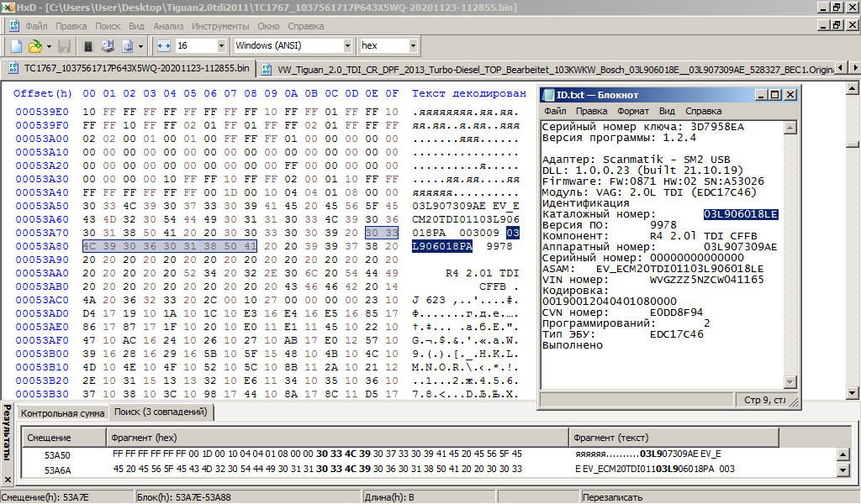Expand the bytes per row dropdown

pos(221,45)
